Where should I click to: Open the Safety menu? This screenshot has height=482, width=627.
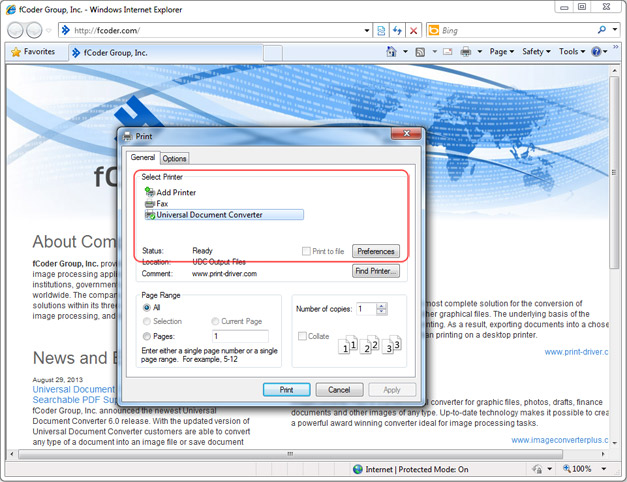pyautogui.click(x=537, y=52)
